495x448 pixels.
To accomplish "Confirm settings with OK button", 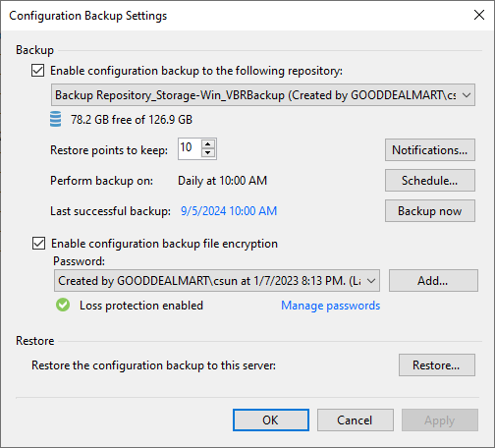I will (x=271, y=420).
